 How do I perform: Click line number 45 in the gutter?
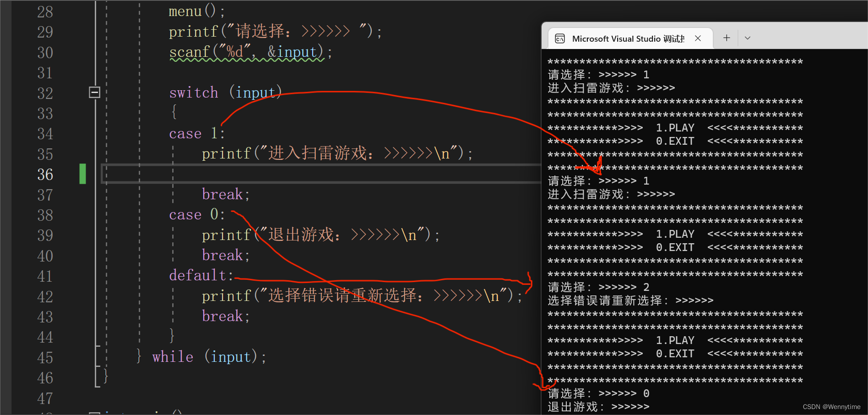point(45,358)
